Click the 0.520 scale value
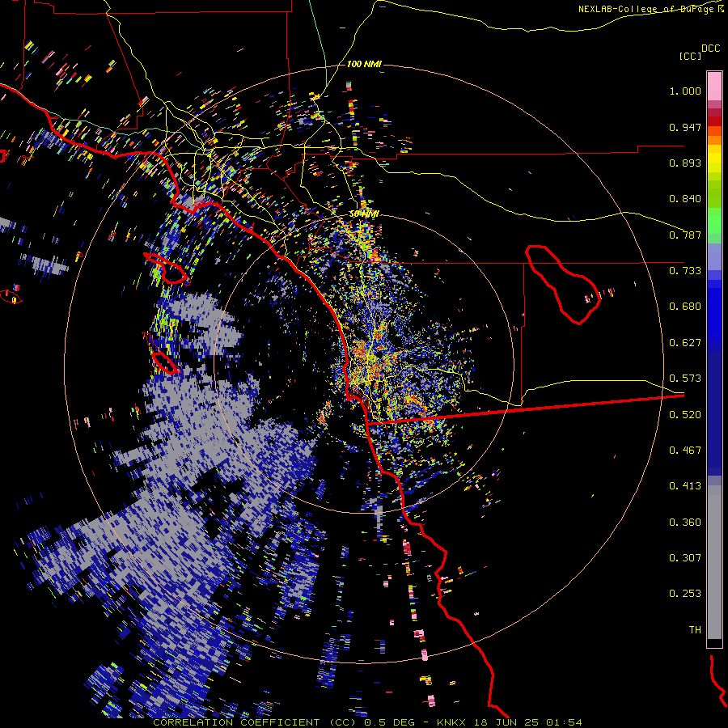Viewport: 728px width, 728px height. point(685,415)
